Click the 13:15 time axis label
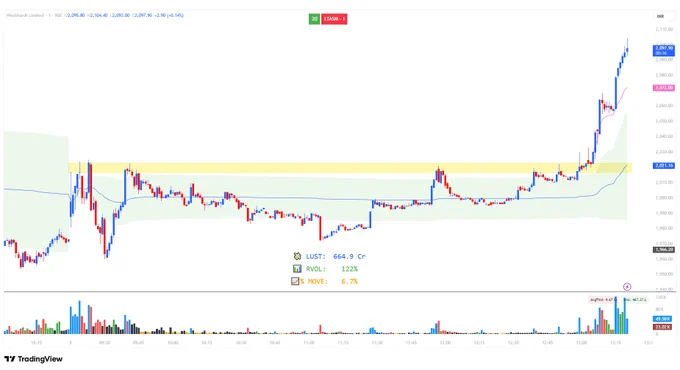The height and width of the screenshot is (370, 680). (615, 343)
